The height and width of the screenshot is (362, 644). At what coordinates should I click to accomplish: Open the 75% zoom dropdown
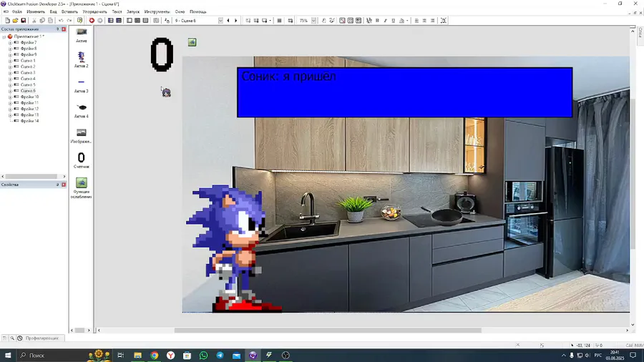pos(314,21)
